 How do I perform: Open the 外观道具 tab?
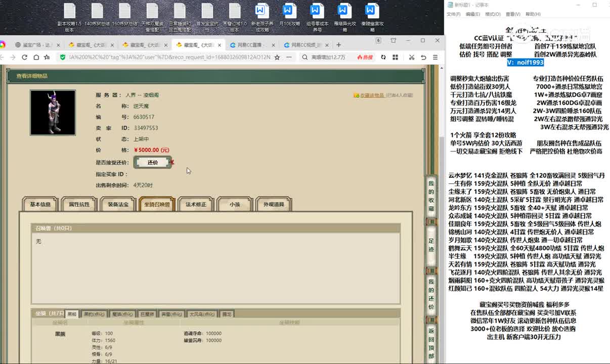[x=274, y=204]
